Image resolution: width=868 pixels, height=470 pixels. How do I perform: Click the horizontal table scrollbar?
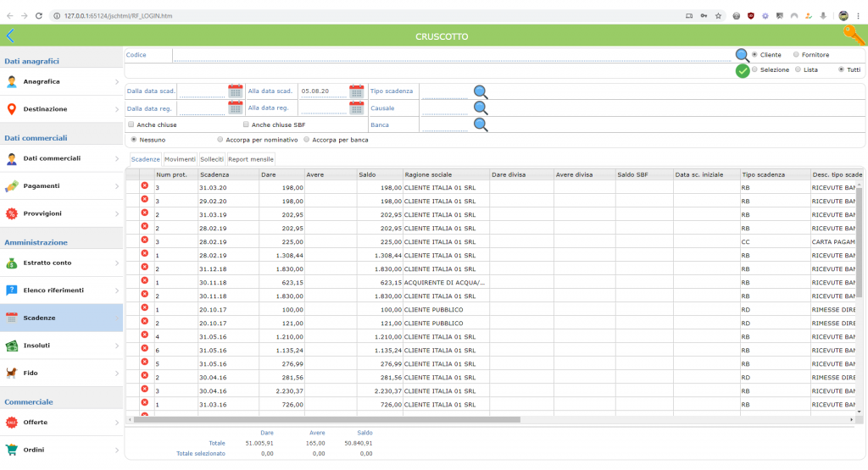click(x=326, y=420)
